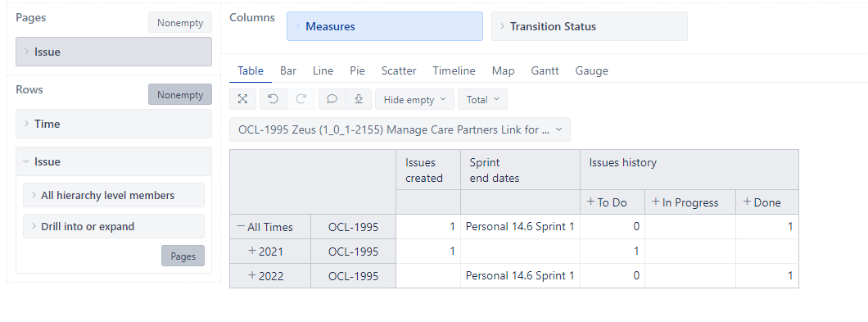Click OCL-1995 in the 2021 row
The height and width of the screenshot is (322, 868).
353,251
